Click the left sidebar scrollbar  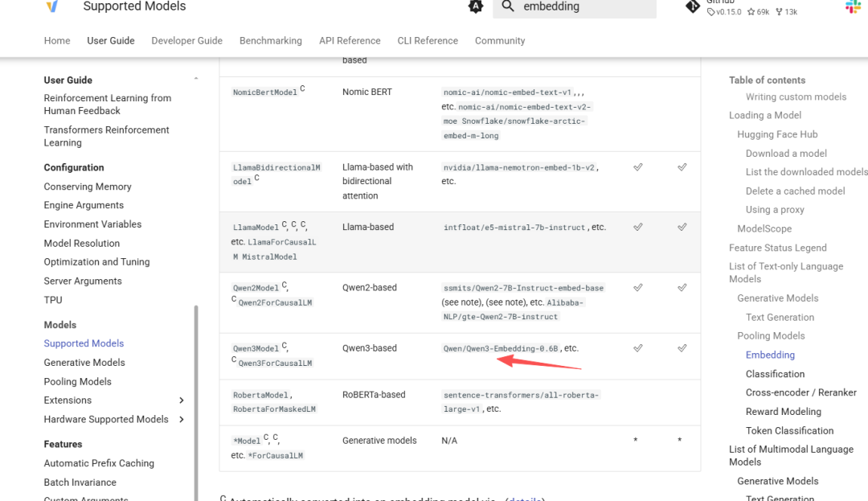click(196, 403)
